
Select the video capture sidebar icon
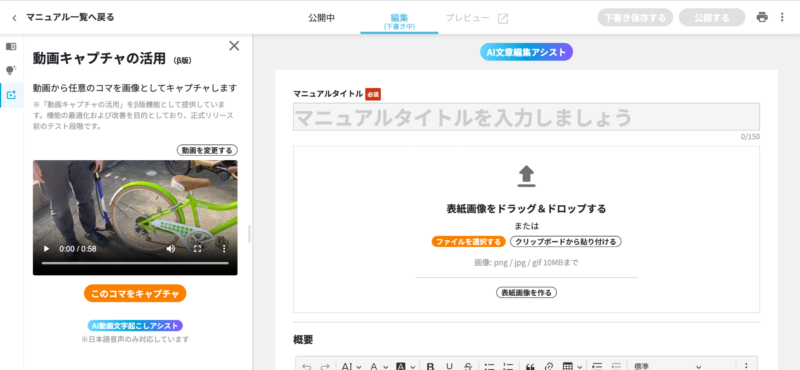(11, 95)
